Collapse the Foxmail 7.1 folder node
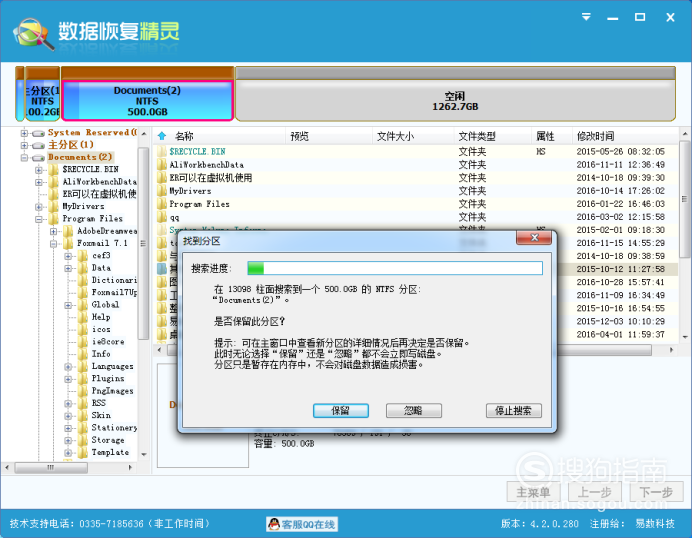Viewport: 692px width, 538px height. (x=53, y=244)
